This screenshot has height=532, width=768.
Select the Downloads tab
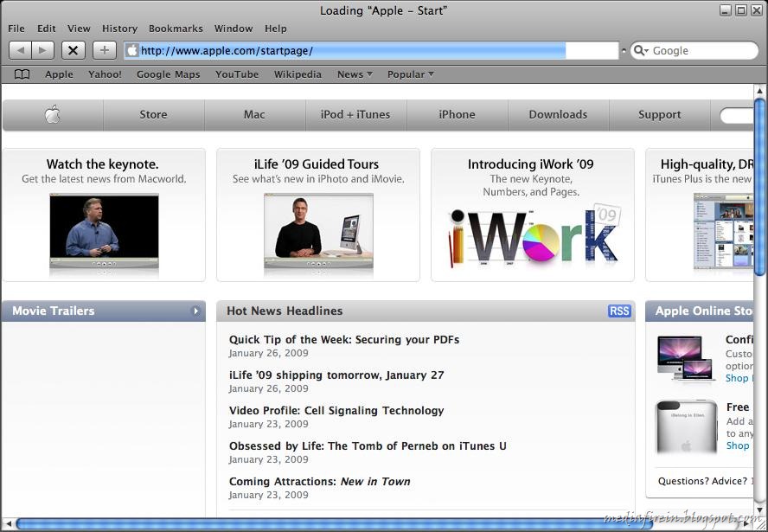[x=558, y=114]
